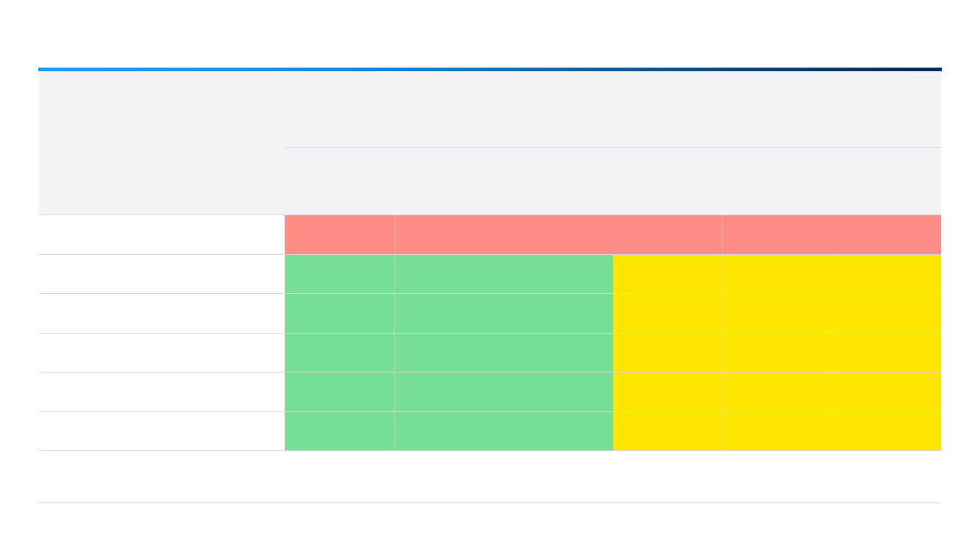980x551 pixels.
Task: Click the large gray header cell at top left
Action: click(x=161, y=143)
